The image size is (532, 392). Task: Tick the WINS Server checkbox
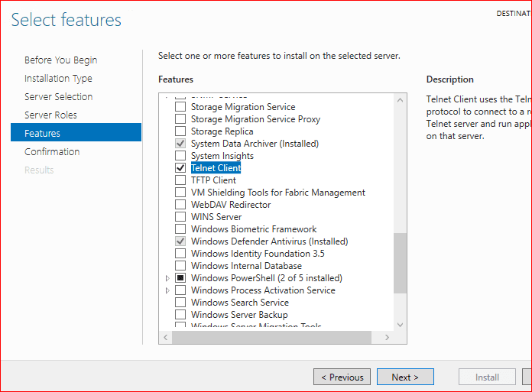[x=180, y=217]
